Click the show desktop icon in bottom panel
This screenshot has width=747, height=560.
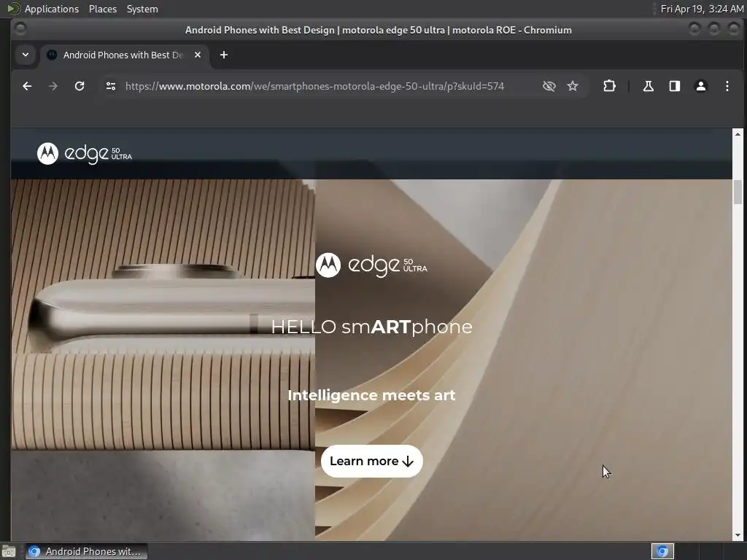pyautogui.click(x=9, y=551)
